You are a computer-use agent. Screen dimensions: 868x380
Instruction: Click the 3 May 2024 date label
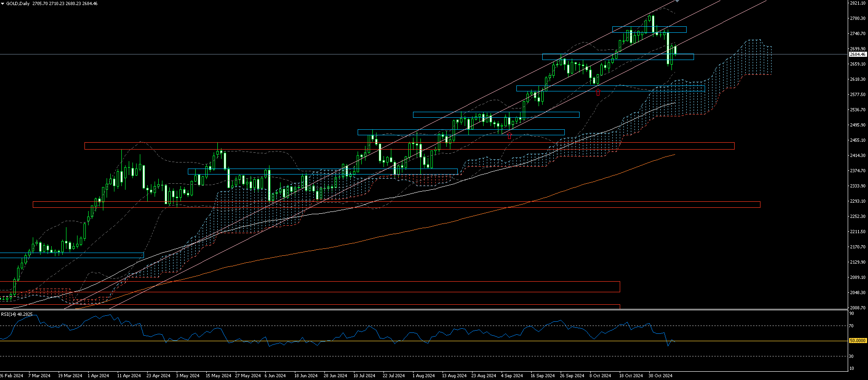[x=187, y=376]
